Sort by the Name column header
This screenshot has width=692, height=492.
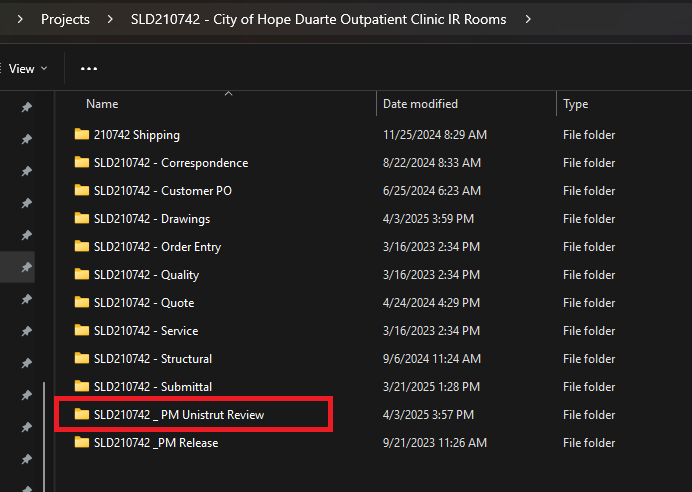pyautogui.click(x=102, y=104)
